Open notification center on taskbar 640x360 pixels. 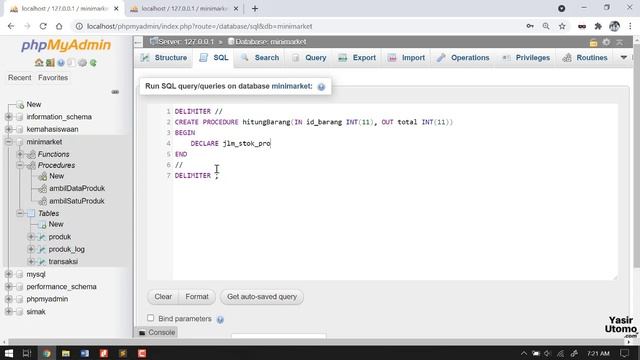pyautogui.click(x=624, y=353)
